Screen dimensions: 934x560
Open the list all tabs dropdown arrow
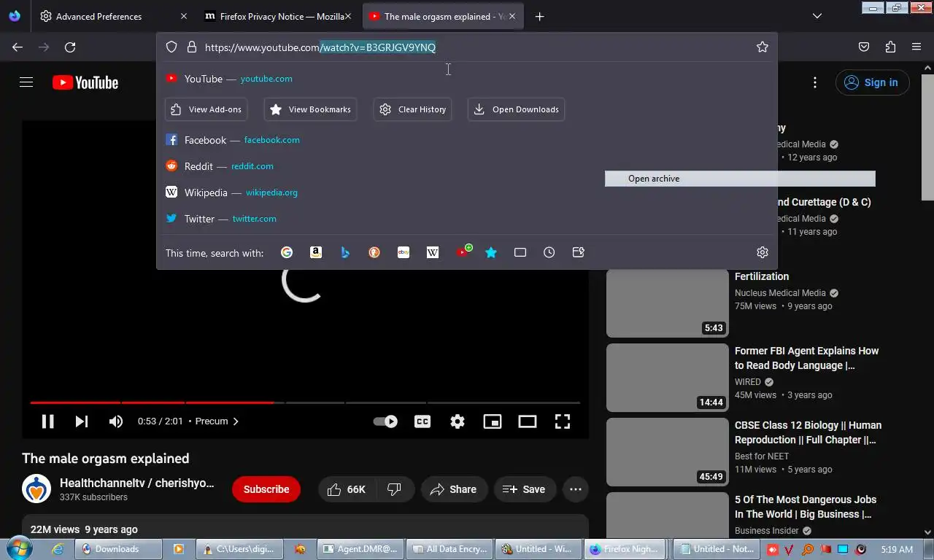click(x=817, y=16)
